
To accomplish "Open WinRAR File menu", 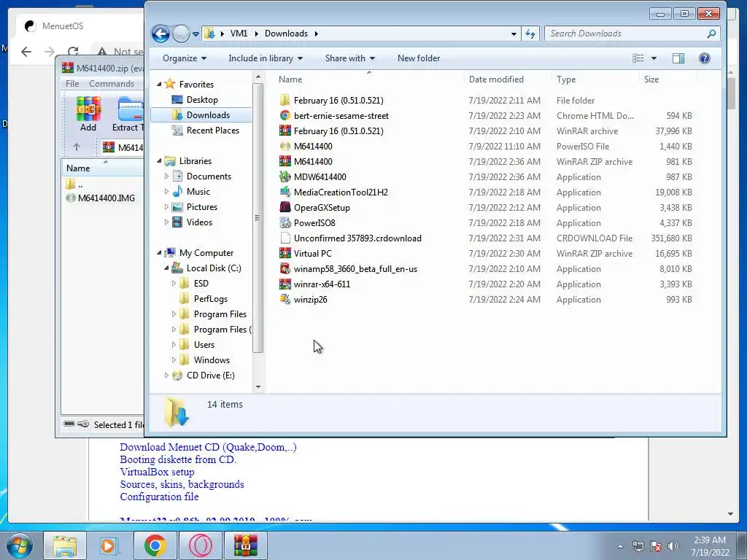I will [x=72, y=84].
